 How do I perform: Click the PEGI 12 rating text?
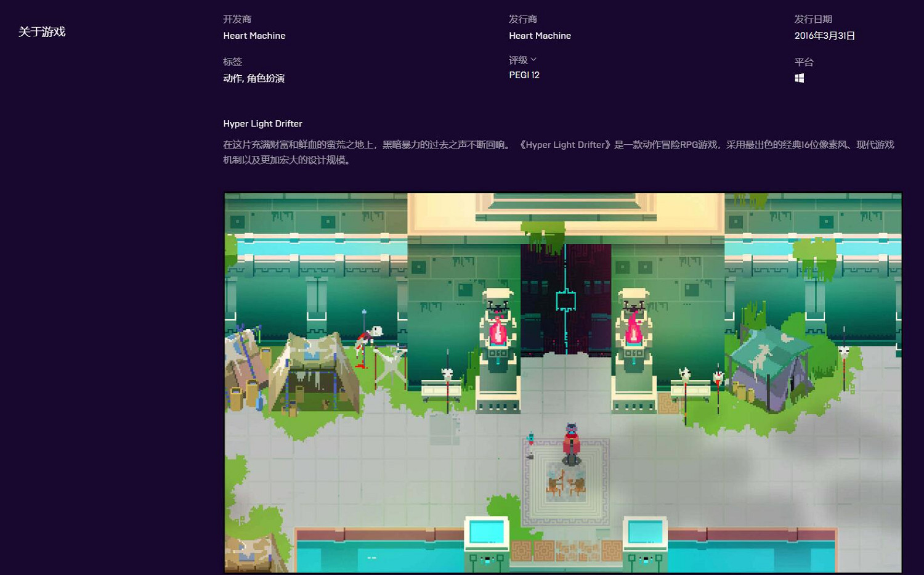pyautogui.click(x=524, y=75)
